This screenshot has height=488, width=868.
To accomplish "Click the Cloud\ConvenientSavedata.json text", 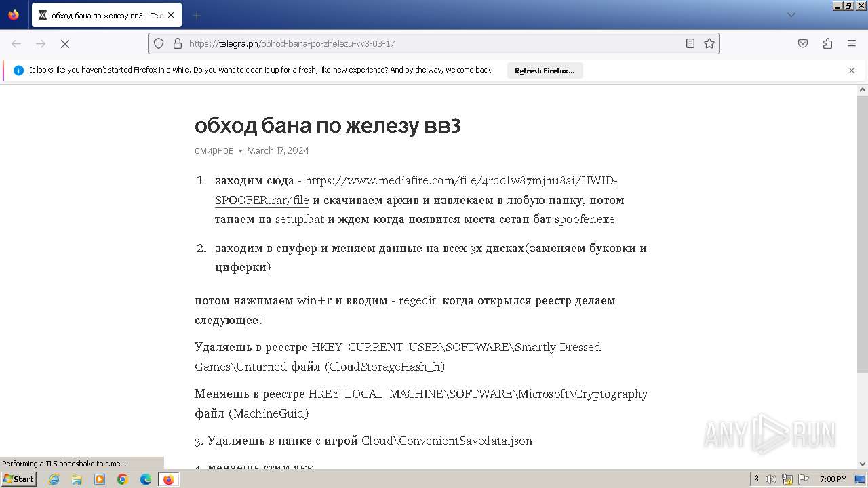I will pyautogui.click(x=447, y=441).
